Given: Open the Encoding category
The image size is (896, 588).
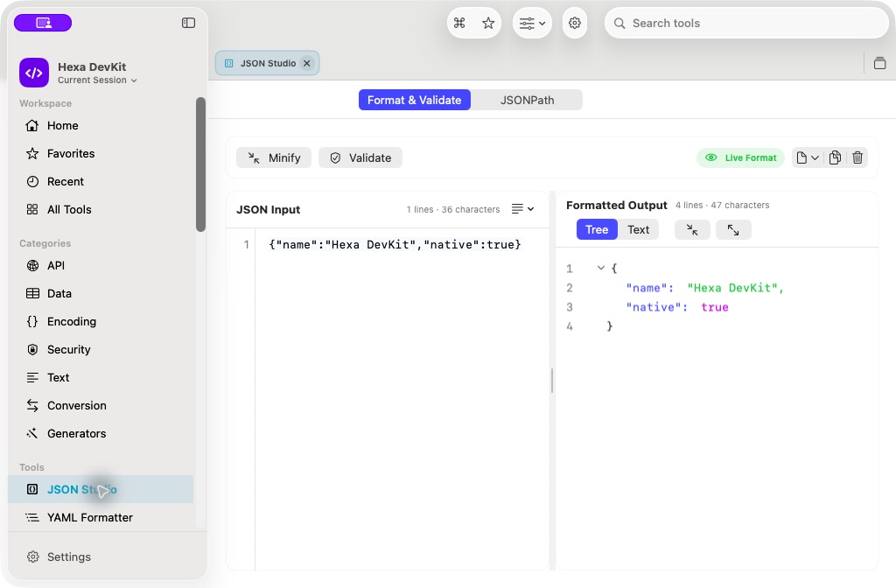Looking at the screenshot, I should tap(101, 322).
